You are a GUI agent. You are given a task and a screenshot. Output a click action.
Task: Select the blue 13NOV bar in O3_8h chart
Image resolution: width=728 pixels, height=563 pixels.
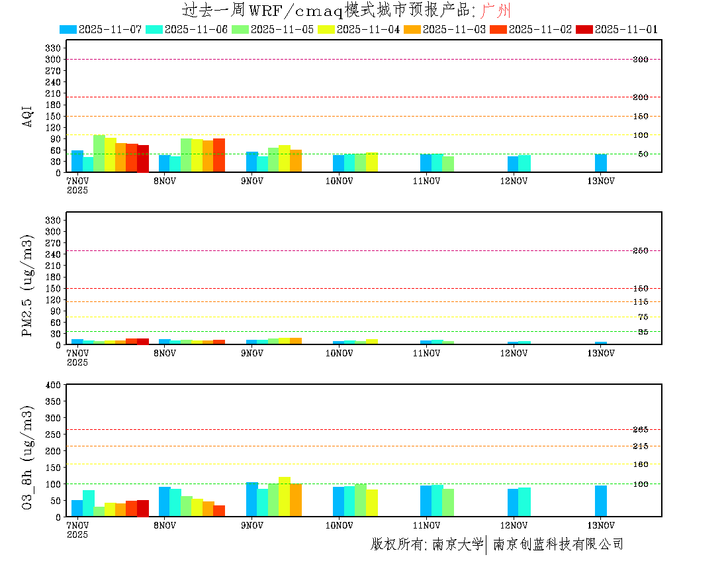tap(600, 501)
